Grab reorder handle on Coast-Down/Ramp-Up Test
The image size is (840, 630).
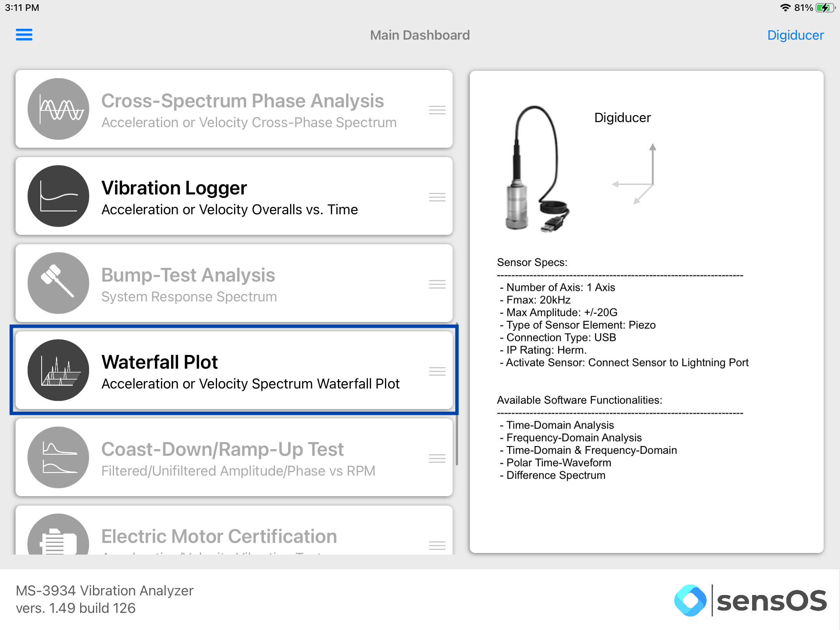click(x=437, y=458)
